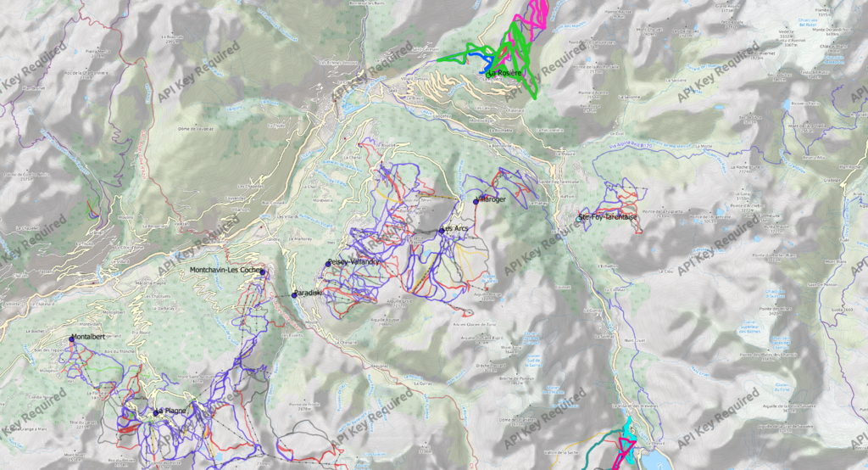Click the Montchavin-Les Coches text label
The image size is (868, 470).
225,271
